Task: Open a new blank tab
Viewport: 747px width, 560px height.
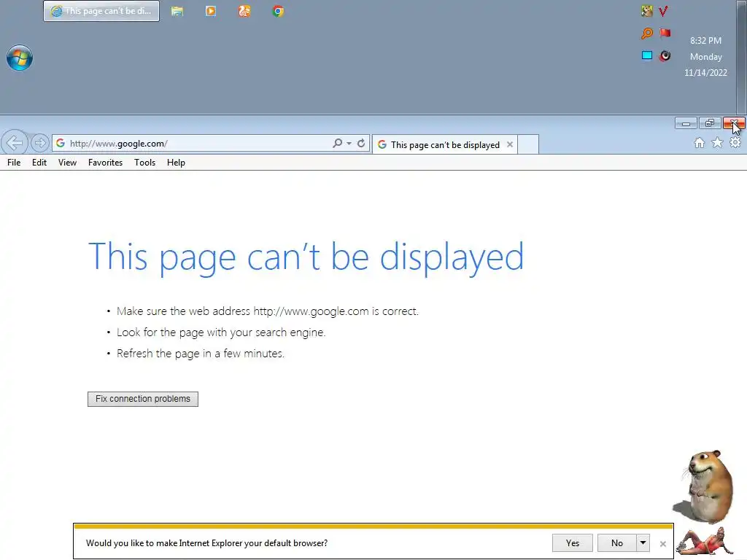Action: click(x=528, y=145)
